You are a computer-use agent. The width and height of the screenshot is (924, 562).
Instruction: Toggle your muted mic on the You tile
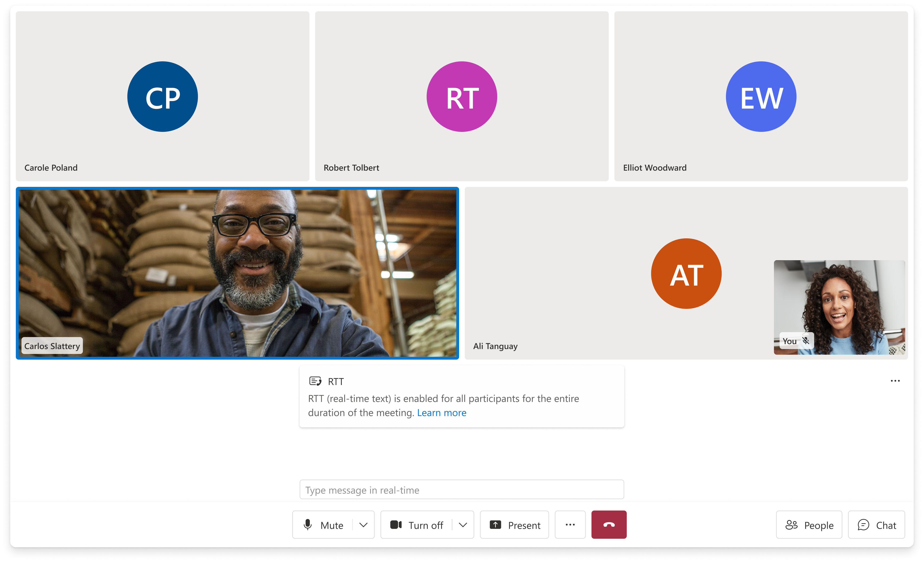coord(806,341)
